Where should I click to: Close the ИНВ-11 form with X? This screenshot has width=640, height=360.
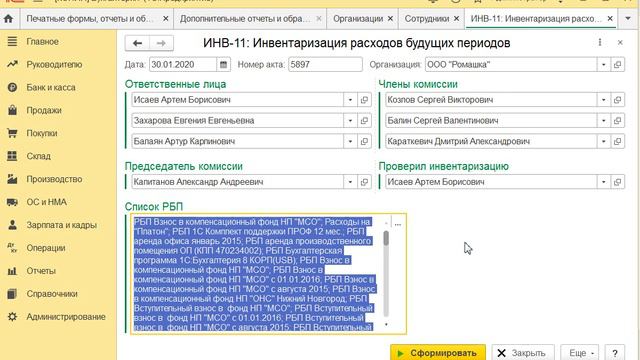(620, 42)
